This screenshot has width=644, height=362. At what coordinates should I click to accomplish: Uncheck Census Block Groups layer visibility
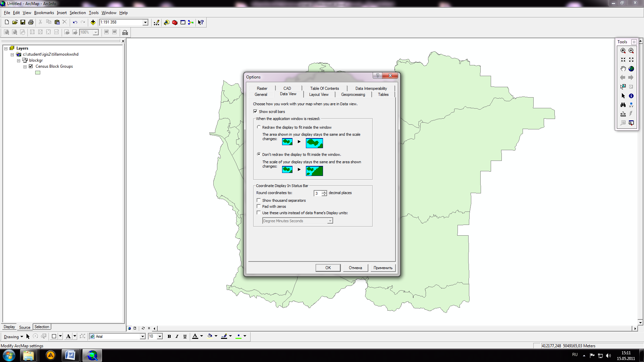(x=31, y=66)
